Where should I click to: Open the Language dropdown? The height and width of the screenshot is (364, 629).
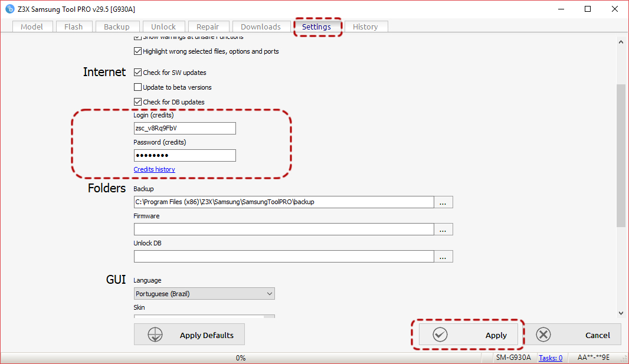(x=204, y=294)
